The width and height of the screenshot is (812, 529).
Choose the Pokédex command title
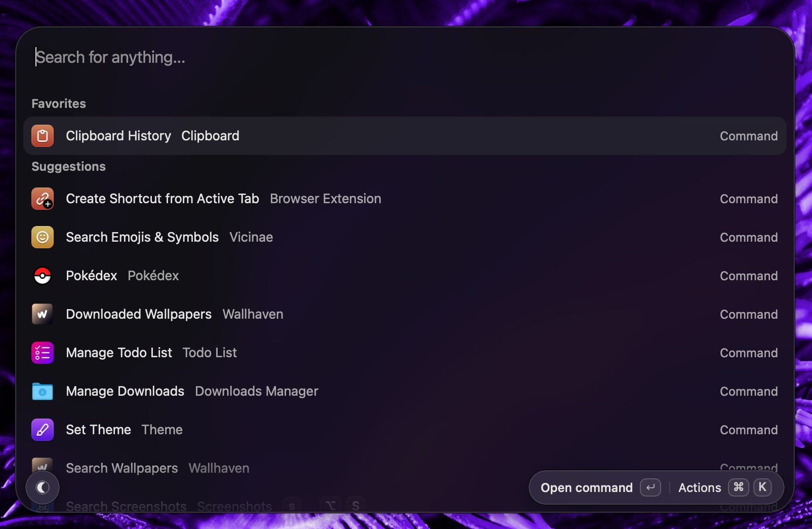[x=92, y=276]
